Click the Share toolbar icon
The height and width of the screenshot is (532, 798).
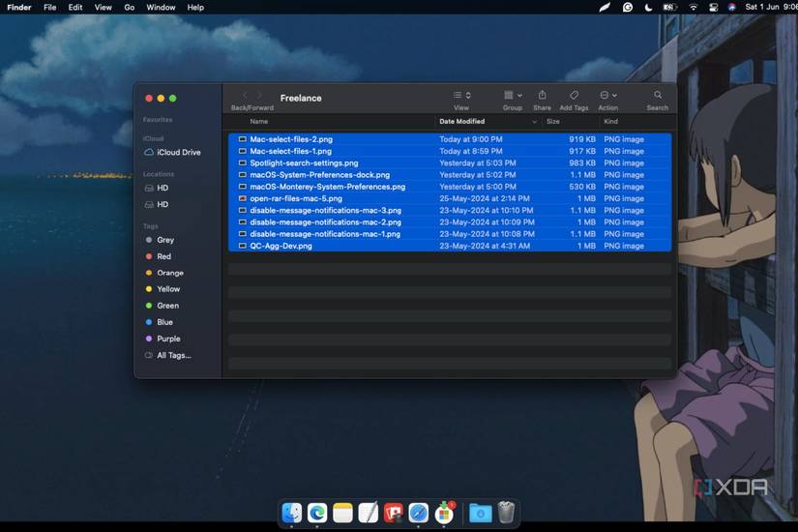(542, 95)
